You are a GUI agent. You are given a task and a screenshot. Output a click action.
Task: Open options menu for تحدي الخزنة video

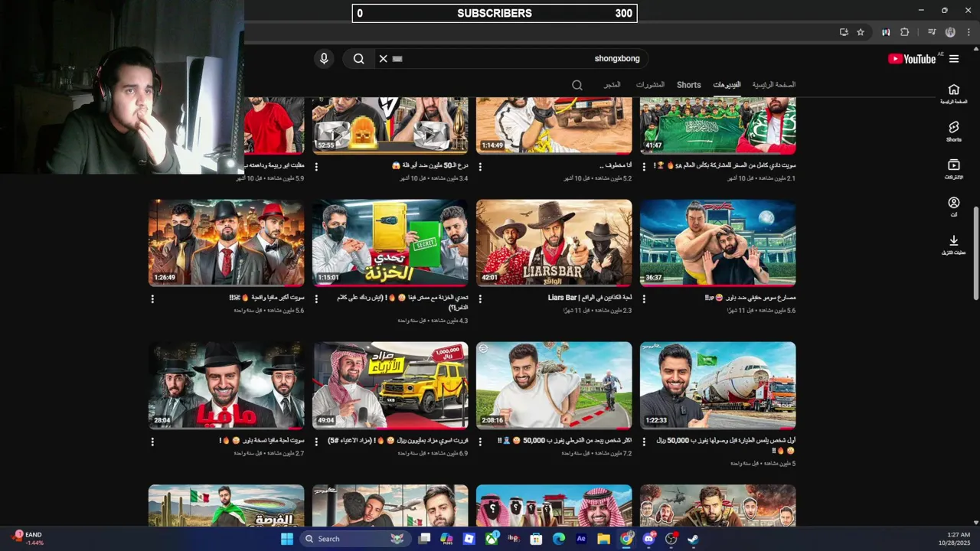(x=316, y=299)
